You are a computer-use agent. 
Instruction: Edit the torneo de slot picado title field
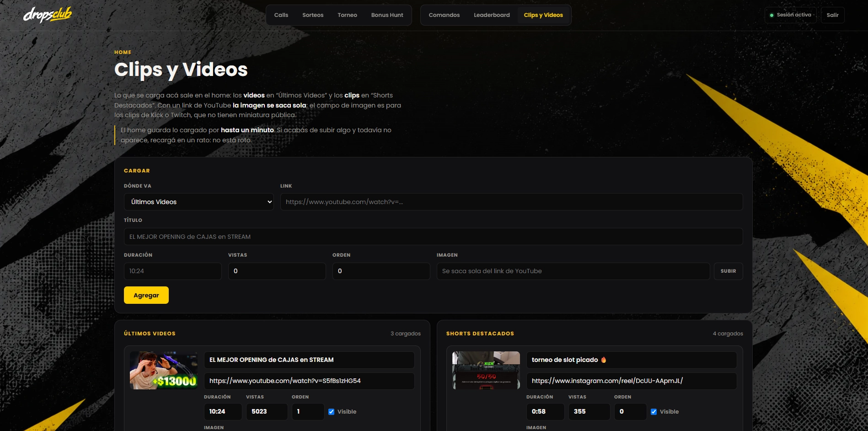pyautogui.click(x=632, y=360)
